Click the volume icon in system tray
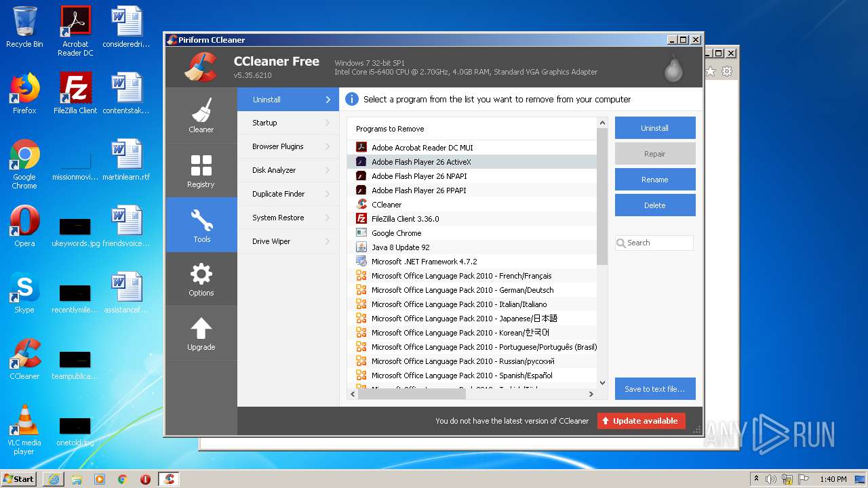 (x=770, y=479)
